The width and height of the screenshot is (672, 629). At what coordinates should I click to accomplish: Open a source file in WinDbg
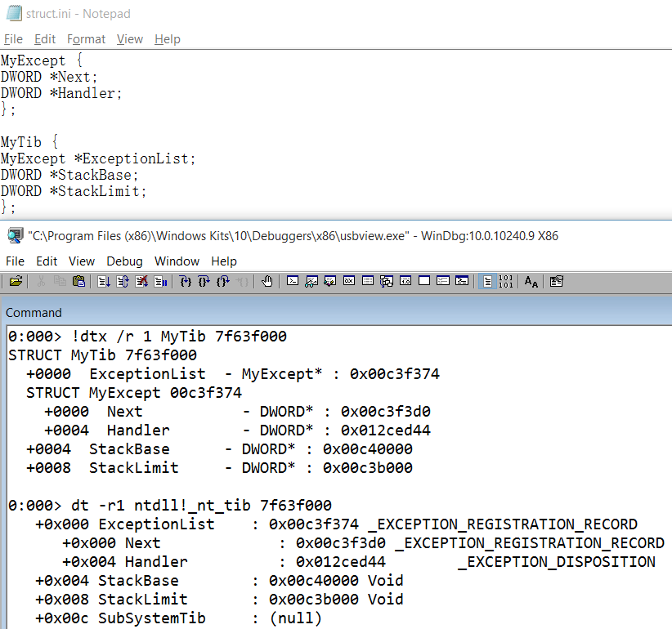coord(17,280)
